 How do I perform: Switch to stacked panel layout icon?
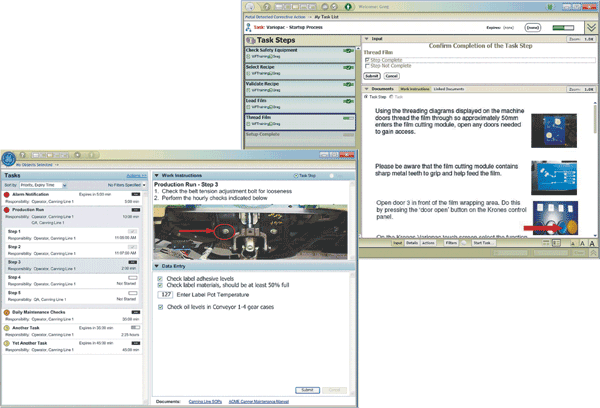point(546,243)
